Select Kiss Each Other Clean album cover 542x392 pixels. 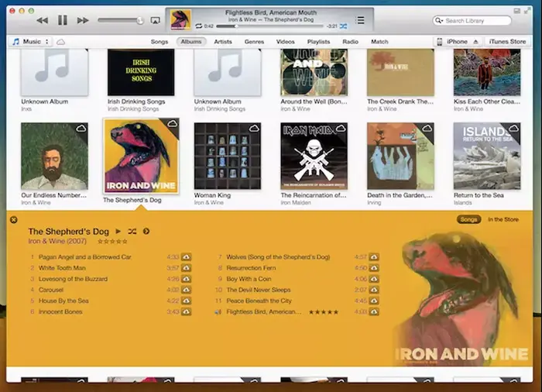click(487, 72)
